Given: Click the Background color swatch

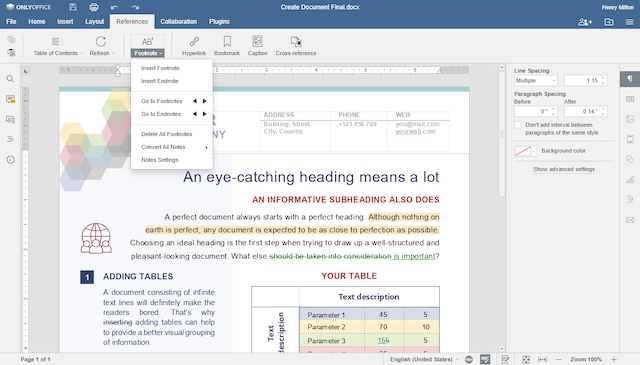Looking at the screenshot, I should coord(523,151).
